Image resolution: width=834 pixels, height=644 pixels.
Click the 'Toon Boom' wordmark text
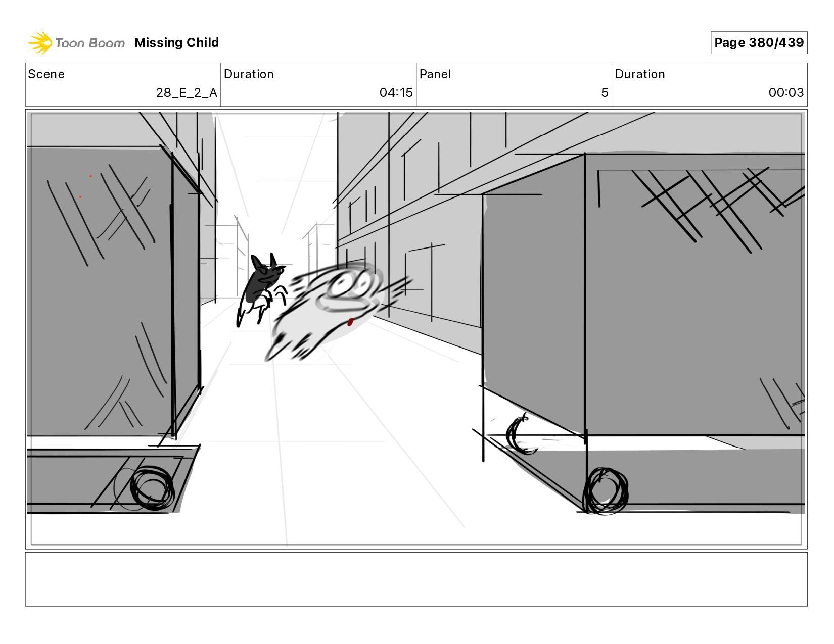click(90, 43)
